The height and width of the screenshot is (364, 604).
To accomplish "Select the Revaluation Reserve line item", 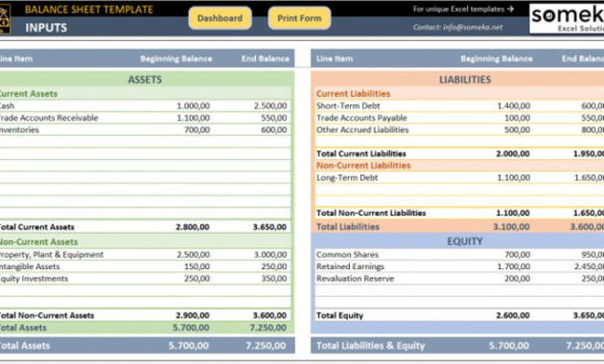I will pyautogui.click(x=355, y=279).
